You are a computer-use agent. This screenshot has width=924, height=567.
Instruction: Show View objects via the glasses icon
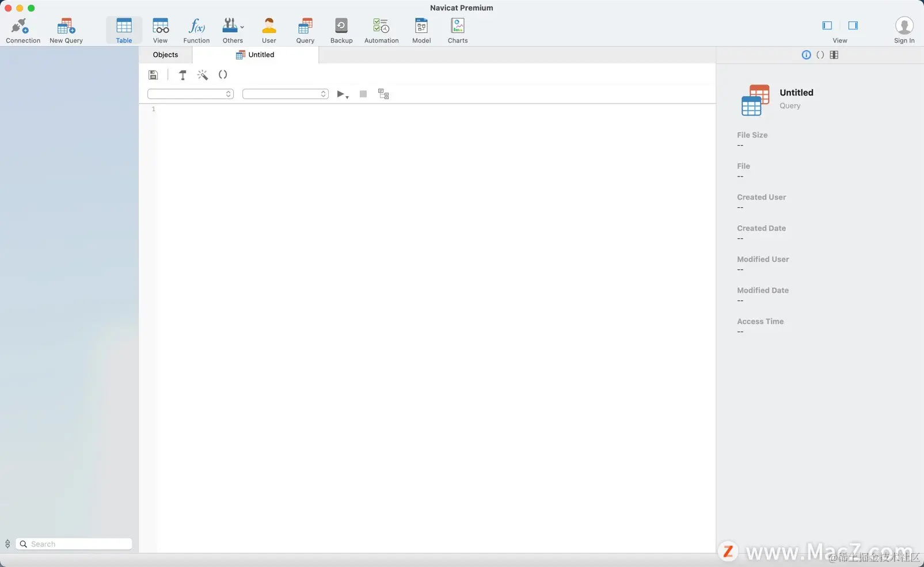pos(160,31)
